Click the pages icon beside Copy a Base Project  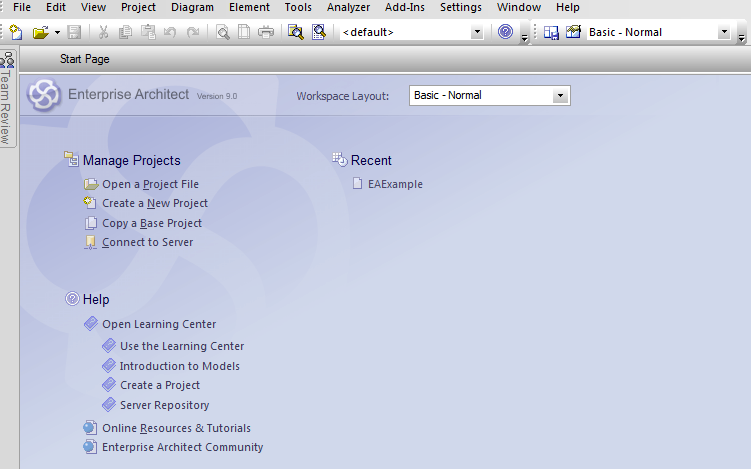pyautogui.click(x=91, y=223)
